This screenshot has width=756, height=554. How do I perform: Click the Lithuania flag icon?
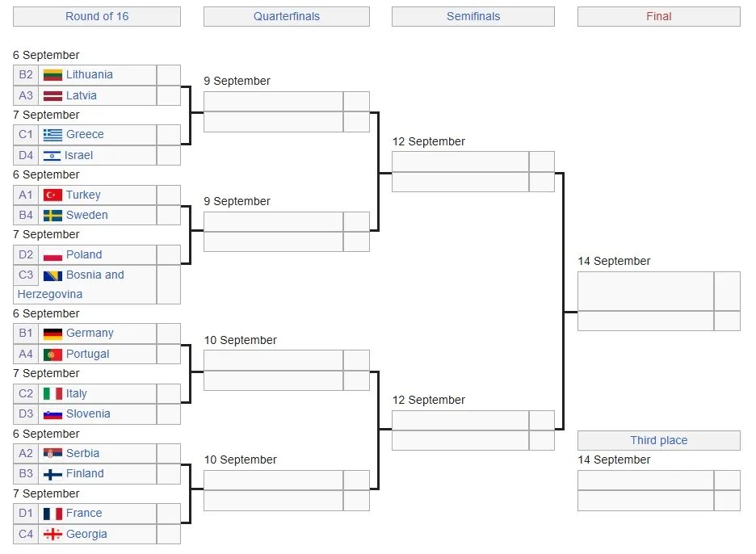[x=52, y=75]
